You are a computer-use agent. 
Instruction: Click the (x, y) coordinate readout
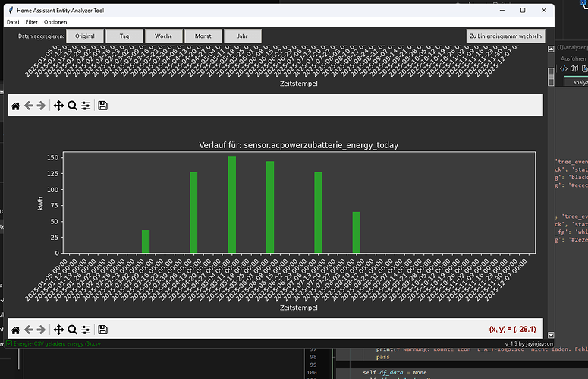pos(512,329)
